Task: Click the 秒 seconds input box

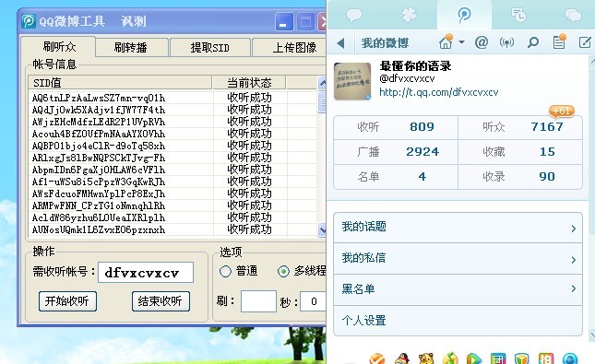Action: tap(313, 301)
